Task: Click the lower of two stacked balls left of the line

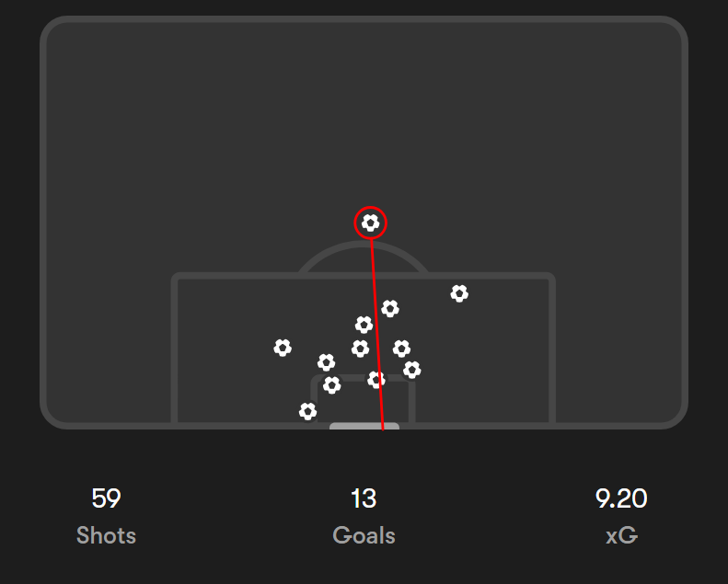Action: pyautogui.click(x=360, y=349)
